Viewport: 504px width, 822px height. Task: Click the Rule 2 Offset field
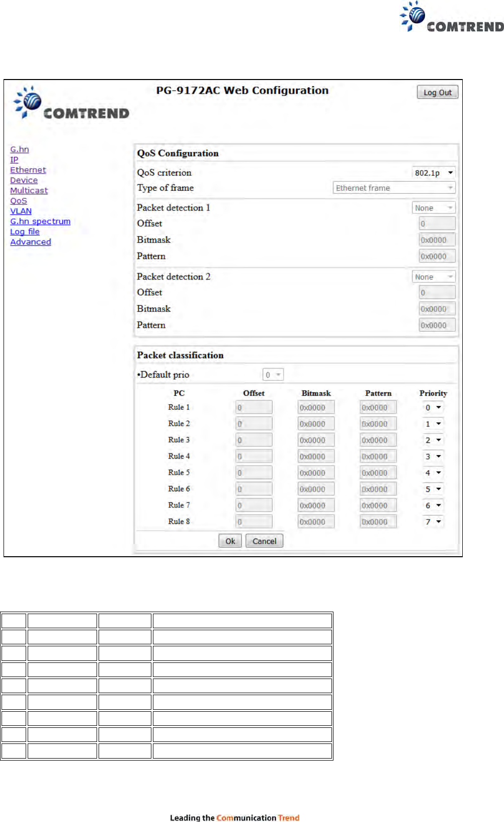(254, 424)
